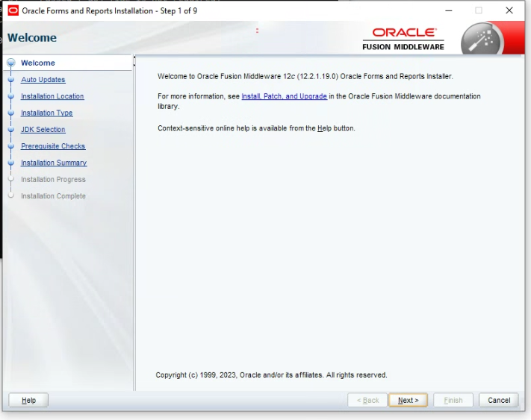The height and width of the screenshot is (420, 531).
Task: Open the Installation Summary step
Action: (54, 163)
